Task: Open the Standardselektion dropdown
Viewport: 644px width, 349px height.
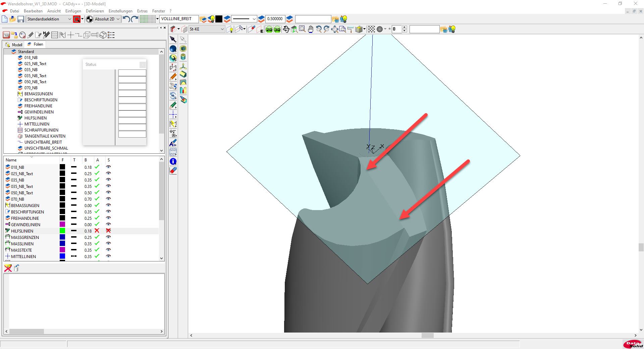Action: point(69,19)
